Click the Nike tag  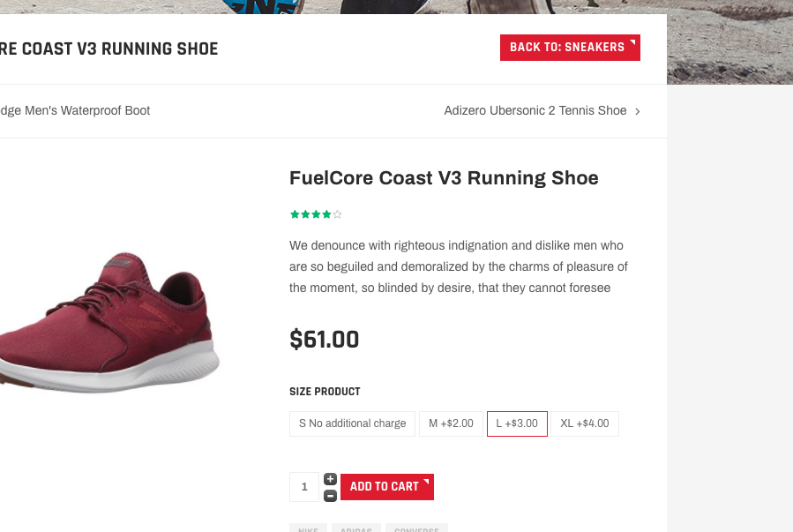click(308, 528)
